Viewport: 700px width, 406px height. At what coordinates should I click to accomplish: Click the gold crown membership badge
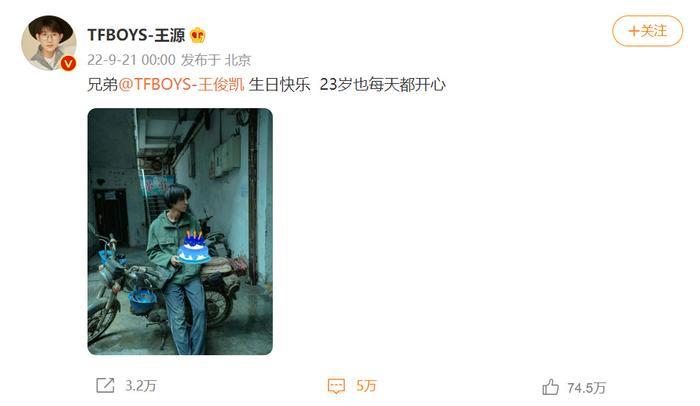pyautogui.click(x=197, y=35)
